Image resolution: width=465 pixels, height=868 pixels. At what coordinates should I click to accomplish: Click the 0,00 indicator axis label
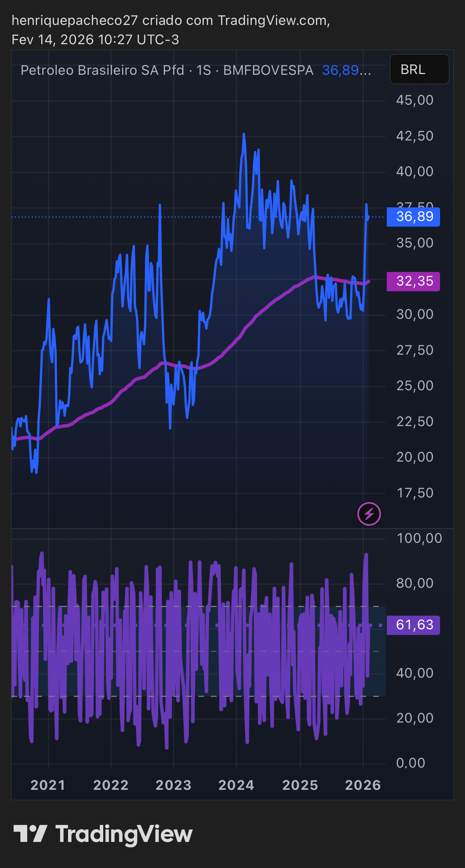pos(411,763)
